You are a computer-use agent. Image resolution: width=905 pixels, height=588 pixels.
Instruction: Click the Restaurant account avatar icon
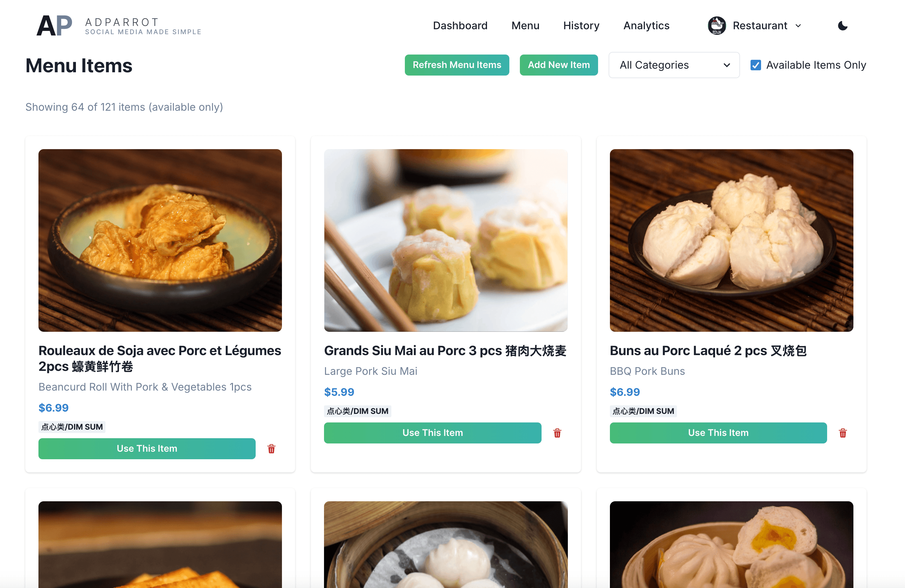pyautogui.click(x=716, y=26)
